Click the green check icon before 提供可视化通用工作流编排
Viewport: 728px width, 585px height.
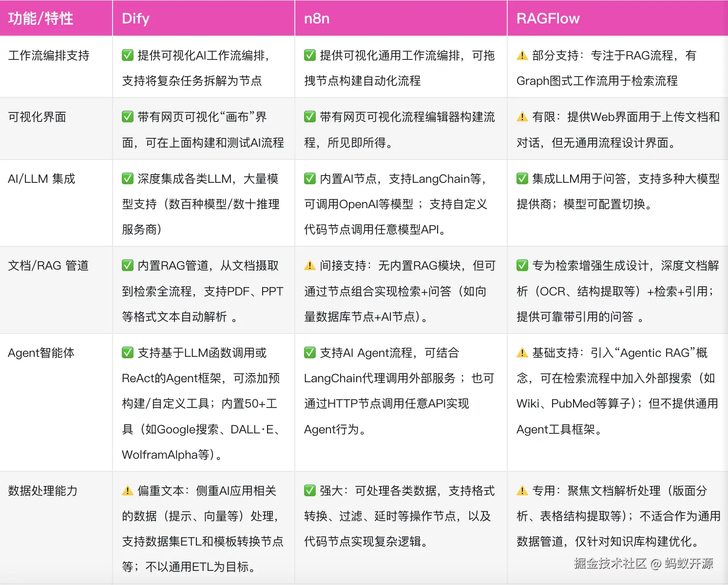310,55
